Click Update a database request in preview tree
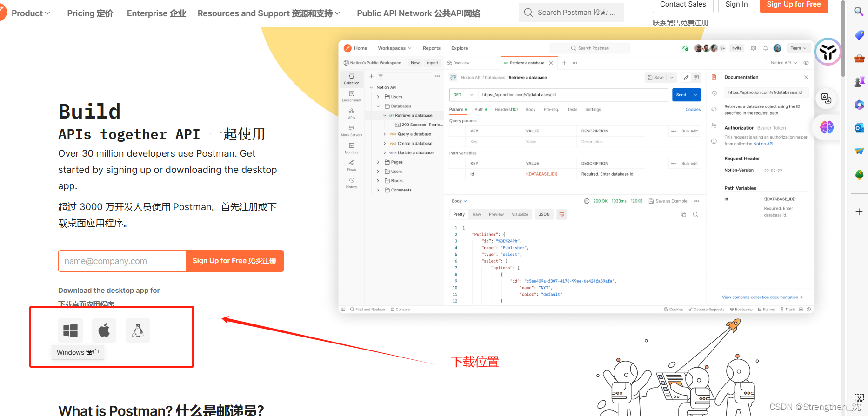 (x=415, y=153)
